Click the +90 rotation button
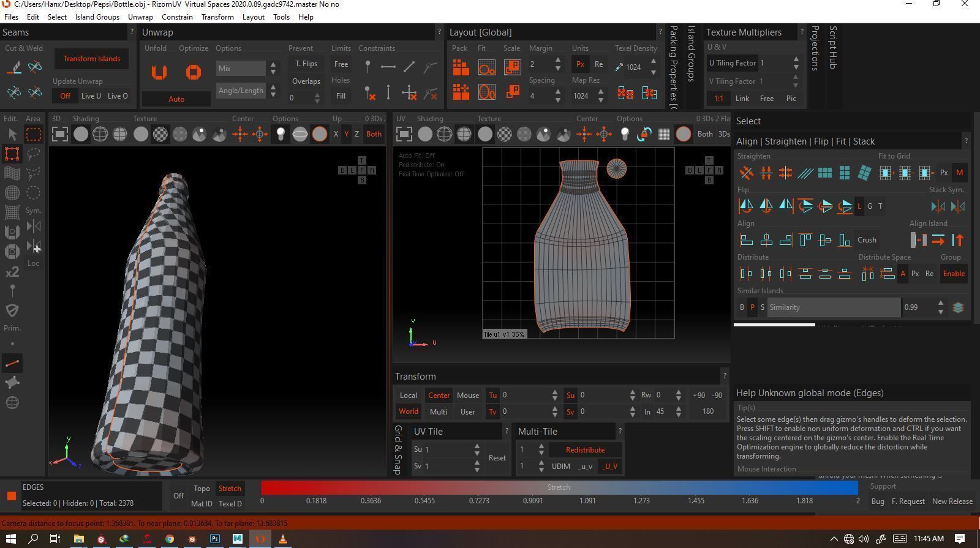 tap(698, 396)
